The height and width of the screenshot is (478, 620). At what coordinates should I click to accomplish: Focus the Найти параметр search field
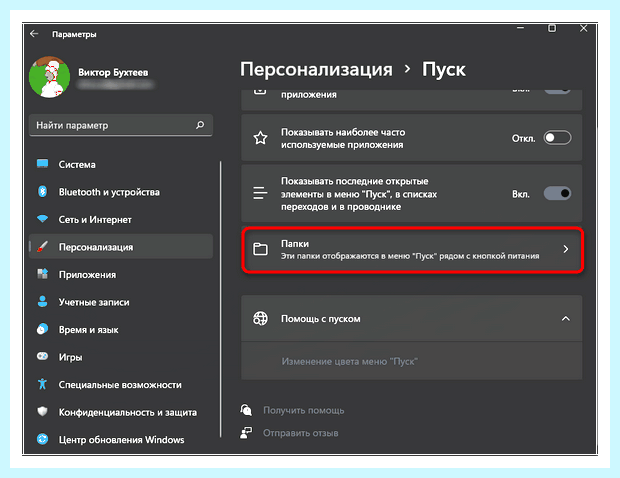(121, 125)
